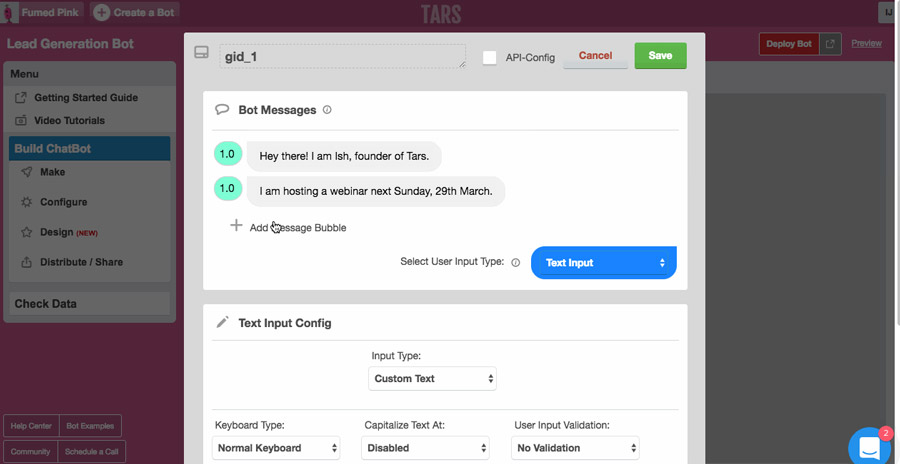The height and width of the screenshot is (464, 900).
Task: Open the Capitalize Text At dropdown
Action: [x=426, y=448]
